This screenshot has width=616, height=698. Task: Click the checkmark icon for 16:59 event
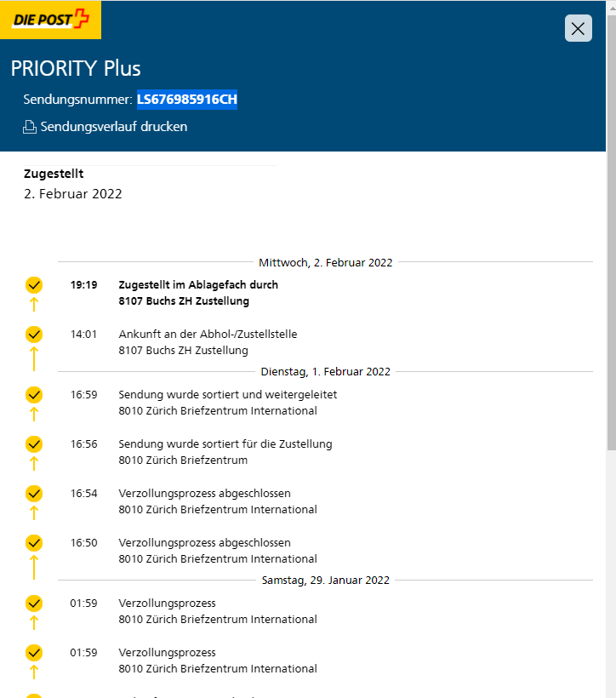click(x=34, y=395)
